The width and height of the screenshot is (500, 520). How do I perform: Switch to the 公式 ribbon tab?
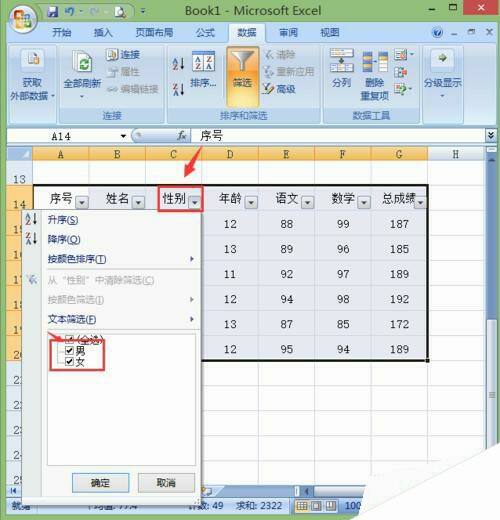coord(205,32)
